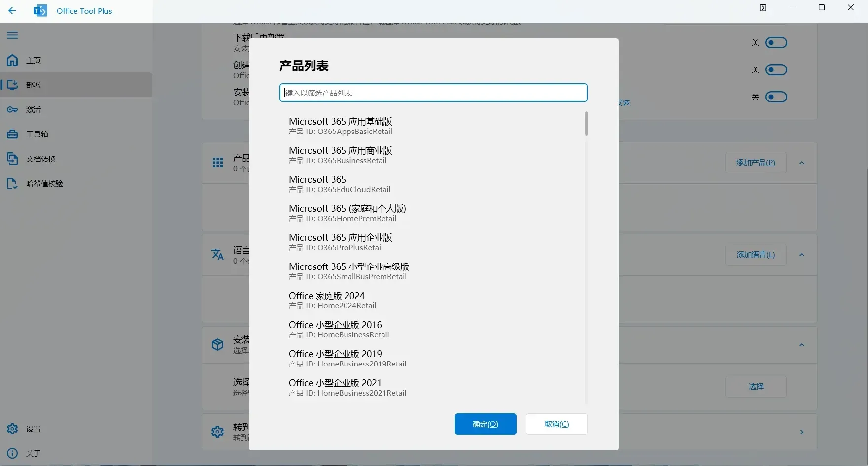
Task: Click the 工具箱 toolbox icon
Action: 12,134
